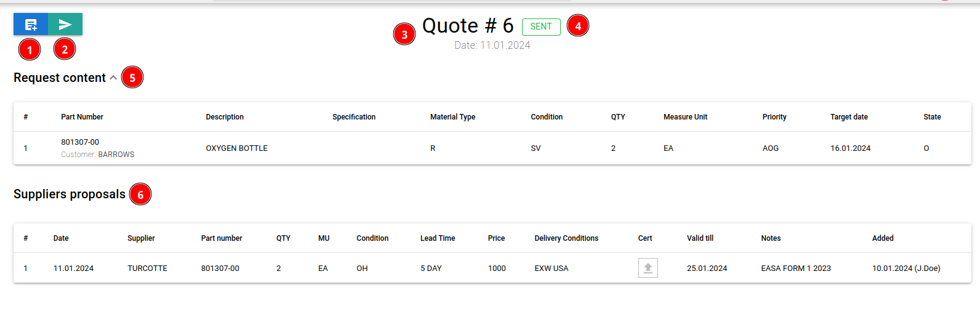Upload certificate for the TURCOTTE proposal

point(648,268)
